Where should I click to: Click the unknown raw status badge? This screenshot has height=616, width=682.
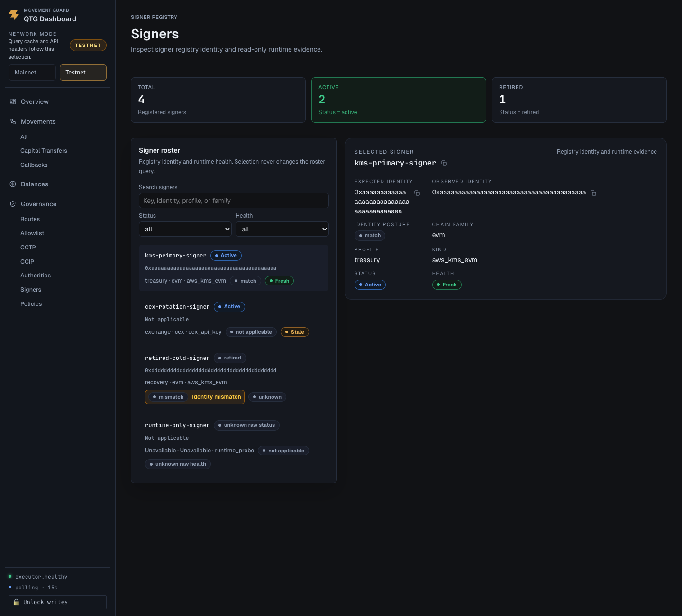point(246,425)
